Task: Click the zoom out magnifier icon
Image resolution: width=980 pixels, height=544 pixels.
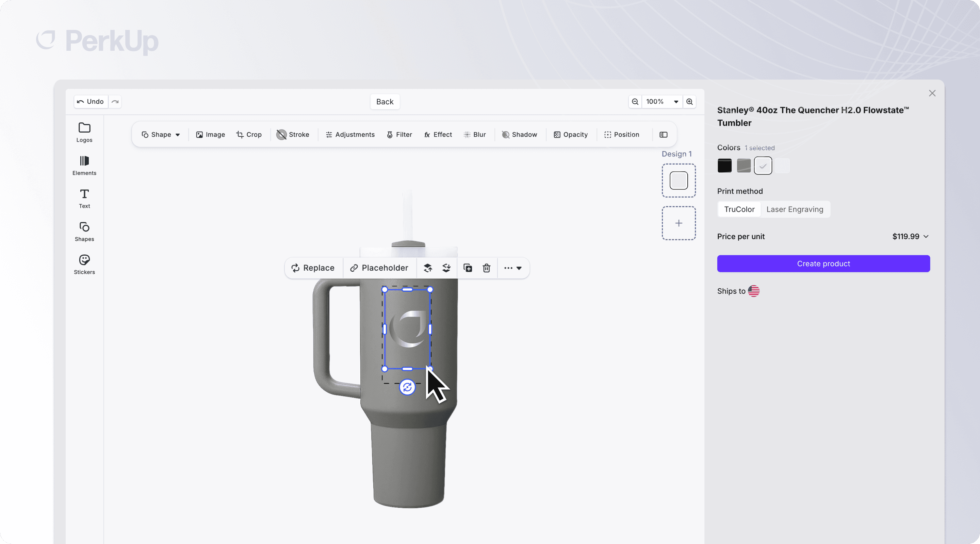Action: (x=635, y=102)
